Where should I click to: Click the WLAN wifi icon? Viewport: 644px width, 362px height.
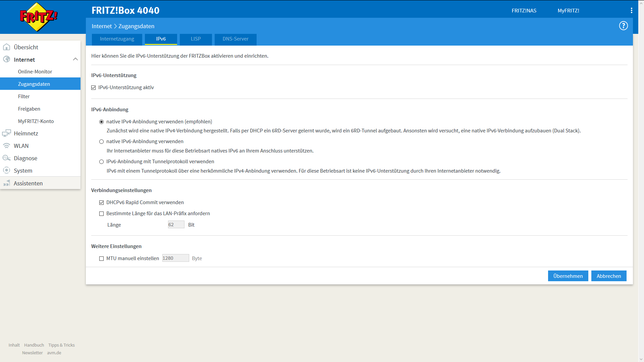6,145
